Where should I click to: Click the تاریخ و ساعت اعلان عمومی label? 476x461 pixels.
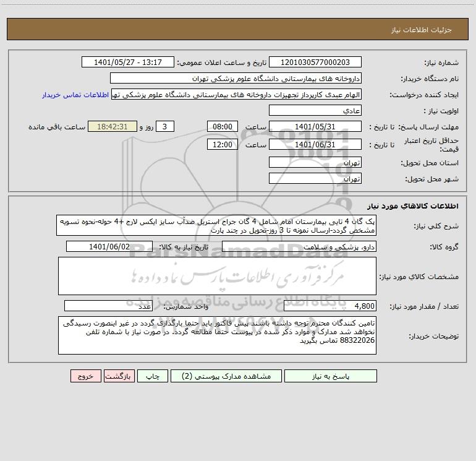point(222,62)
